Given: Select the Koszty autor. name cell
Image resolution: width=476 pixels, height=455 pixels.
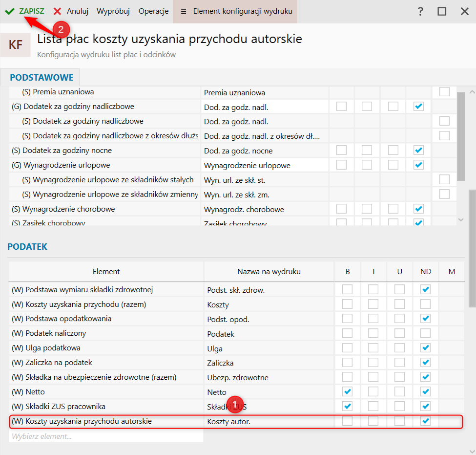Looking at the screenshot, I should pos(269,422).
